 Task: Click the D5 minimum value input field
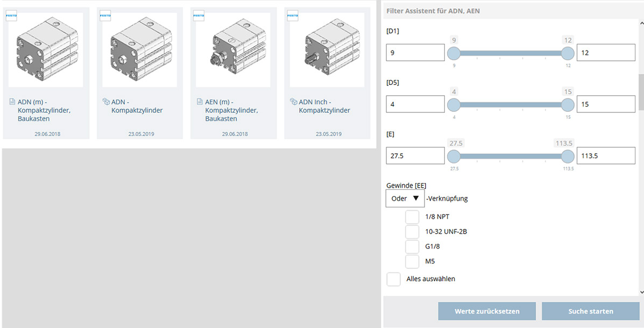click(415, 104)
